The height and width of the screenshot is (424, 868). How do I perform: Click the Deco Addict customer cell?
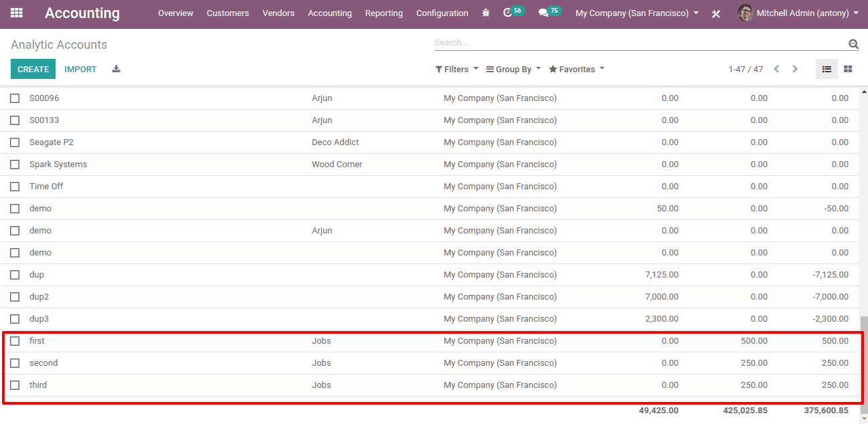point(335,142)
